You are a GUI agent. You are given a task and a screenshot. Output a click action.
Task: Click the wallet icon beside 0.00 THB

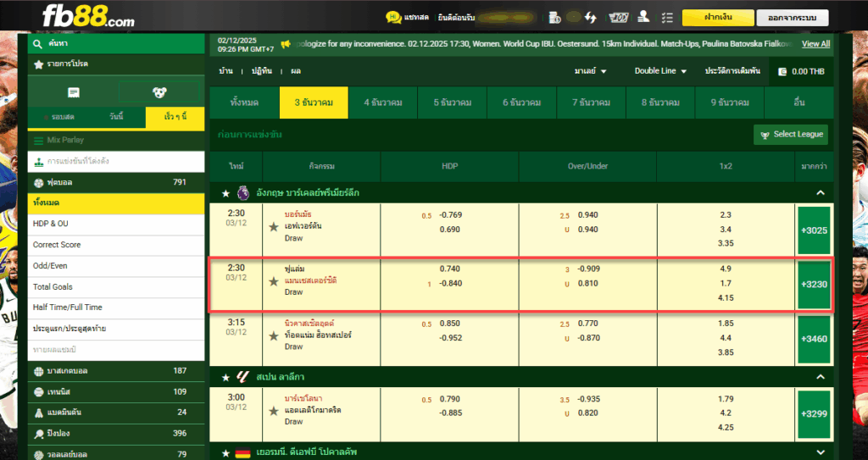coord(782,71)
